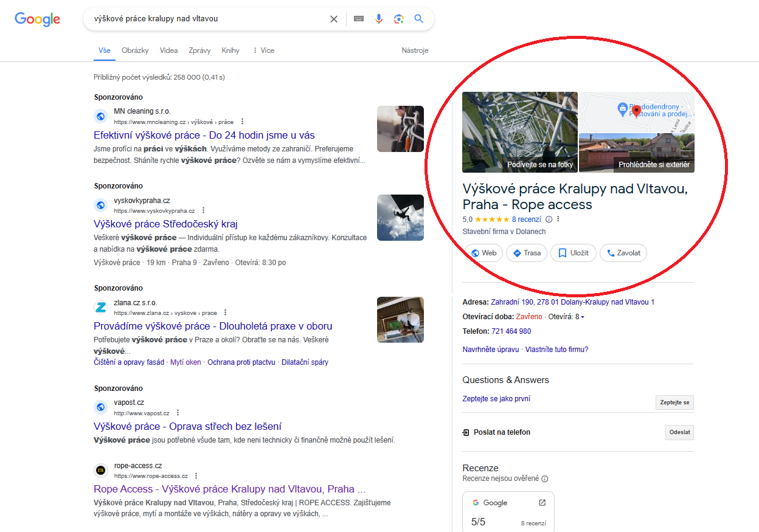Open Podívejte se na fotky thumbnail
759x532 pixels.
(520, 132)
